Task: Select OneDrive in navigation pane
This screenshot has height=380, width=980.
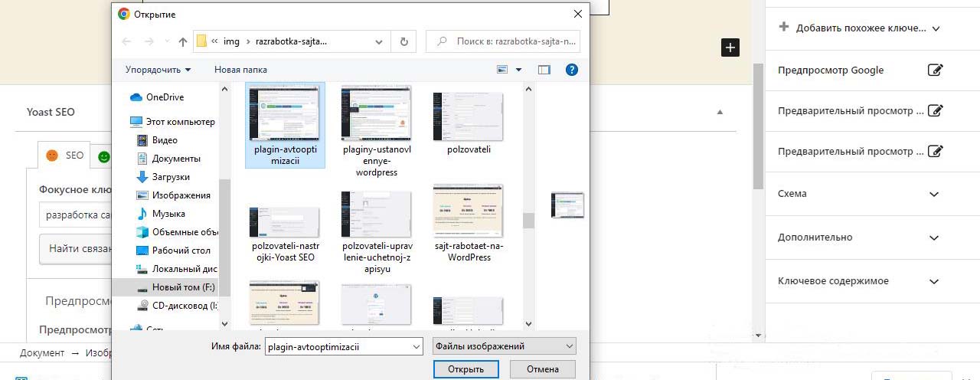Action: [x=165, y=97]
